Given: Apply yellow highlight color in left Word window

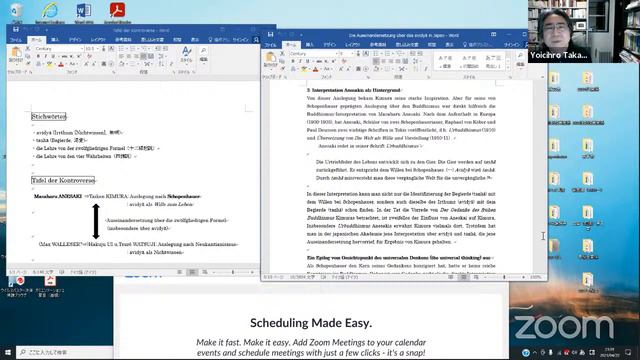Looking at the screenshot, I should 49,64.
